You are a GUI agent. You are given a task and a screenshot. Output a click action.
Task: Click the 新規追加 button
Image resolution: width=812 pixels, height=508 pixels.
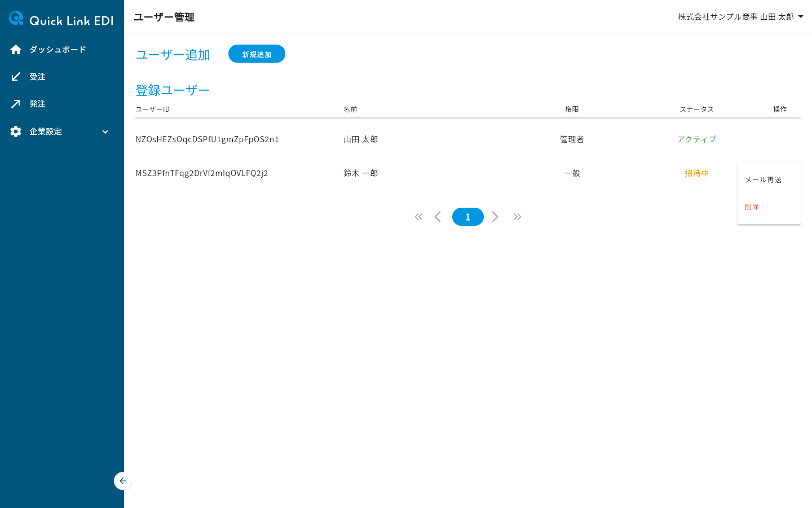point(257,54)
